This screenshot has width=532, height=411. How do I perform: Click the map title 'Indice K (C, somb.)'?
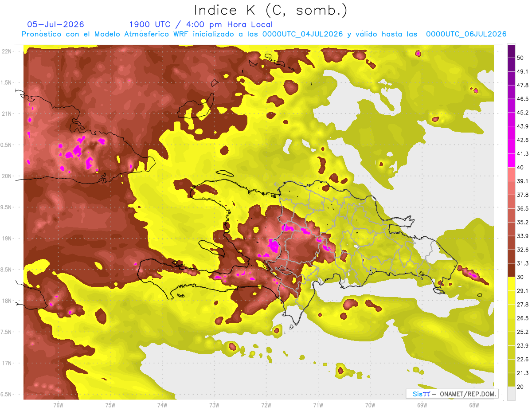click(271, 10)
